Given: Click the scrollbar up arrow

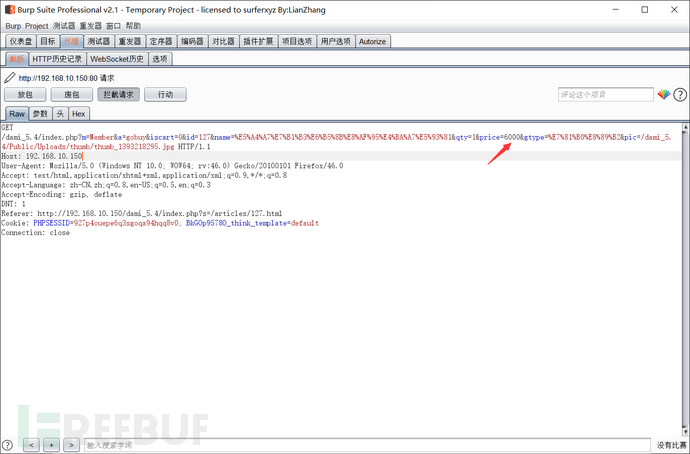Looking at the screenshot, I should 686,127.
